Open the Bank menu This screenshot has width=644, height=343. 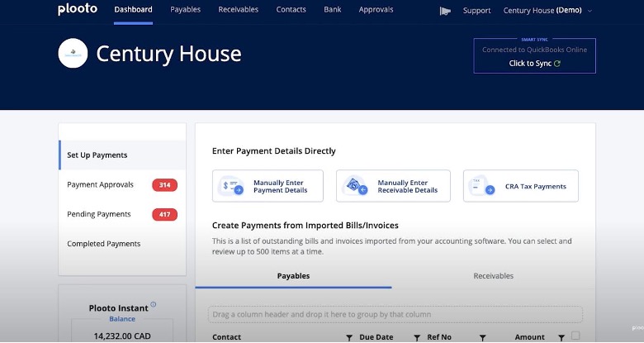[x=332, y=9]
